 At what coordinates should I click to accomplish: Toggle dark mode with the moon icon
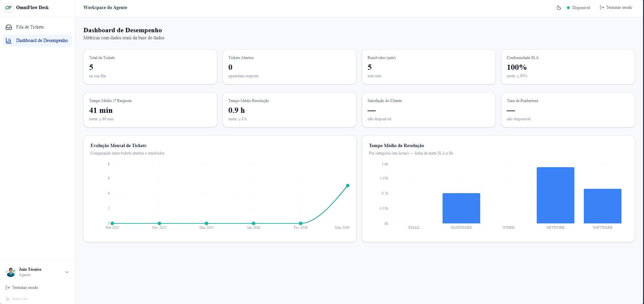tap(559, 8)
